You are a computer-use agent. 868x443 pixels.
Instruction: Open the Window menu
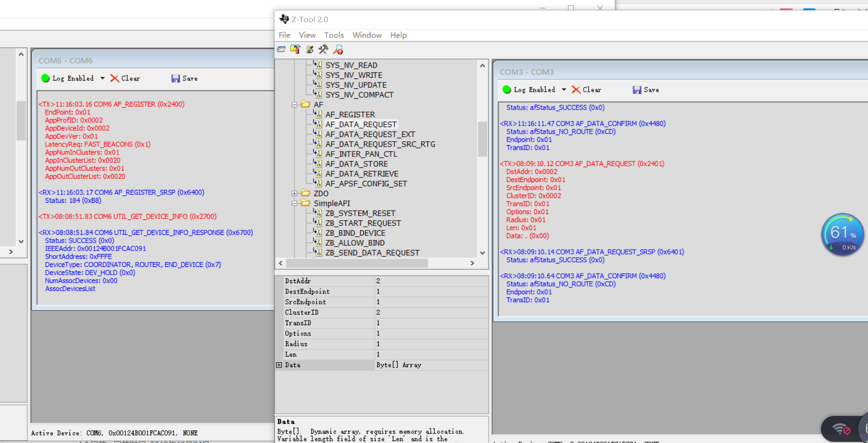point(367,35)
